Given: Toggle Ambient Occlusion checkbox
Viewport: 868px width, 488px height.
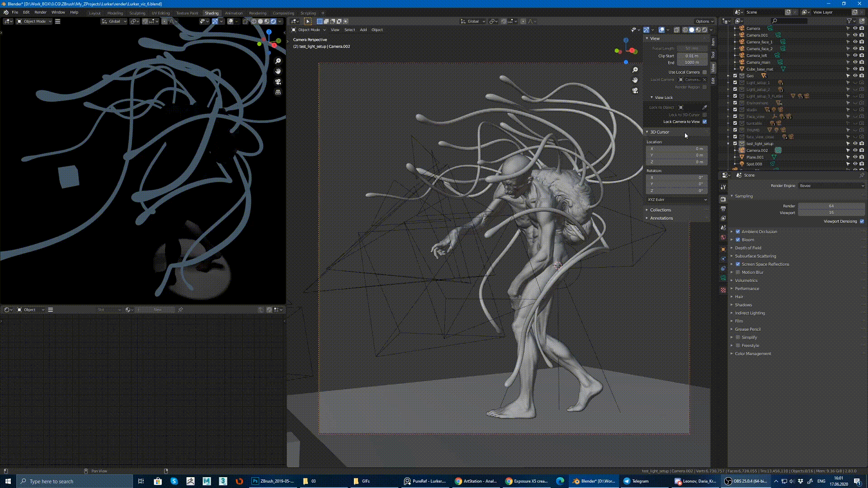Looking at the screenshot, I should (x=737, y=231).
